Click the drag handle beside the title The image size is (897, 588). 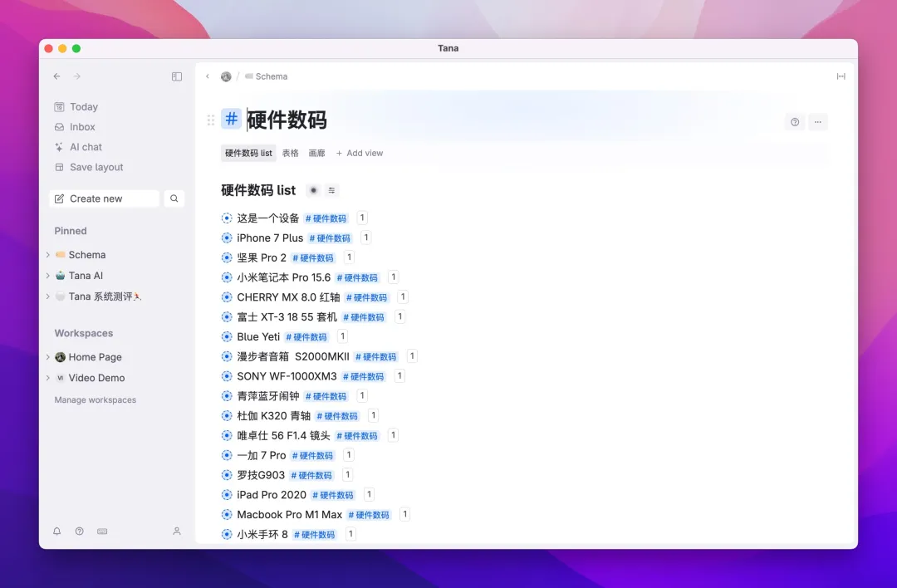tap(210, 120)
